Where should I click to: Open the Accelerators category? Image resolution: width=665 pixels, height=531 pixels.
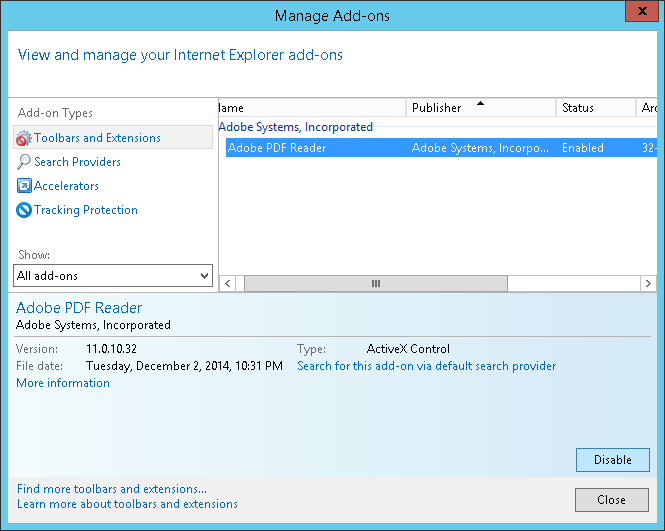(66, 186)
